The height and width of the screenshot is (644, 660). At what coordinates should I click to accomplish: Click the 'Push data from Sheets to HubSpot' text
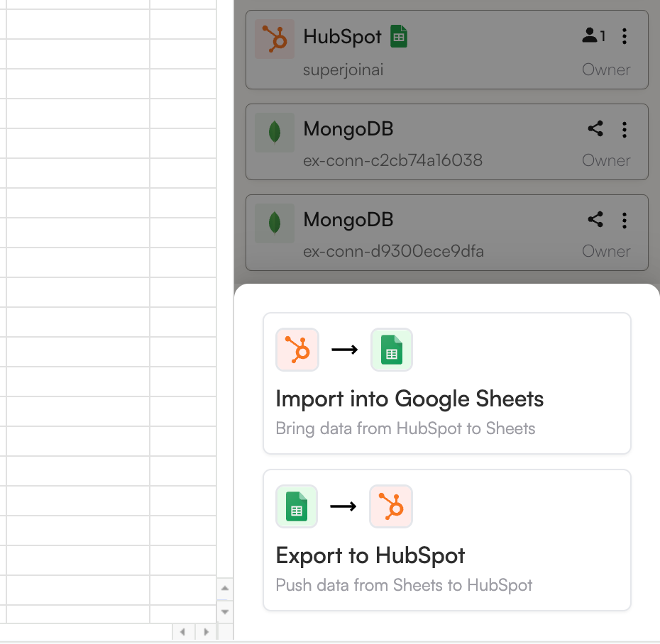[404, 586]
